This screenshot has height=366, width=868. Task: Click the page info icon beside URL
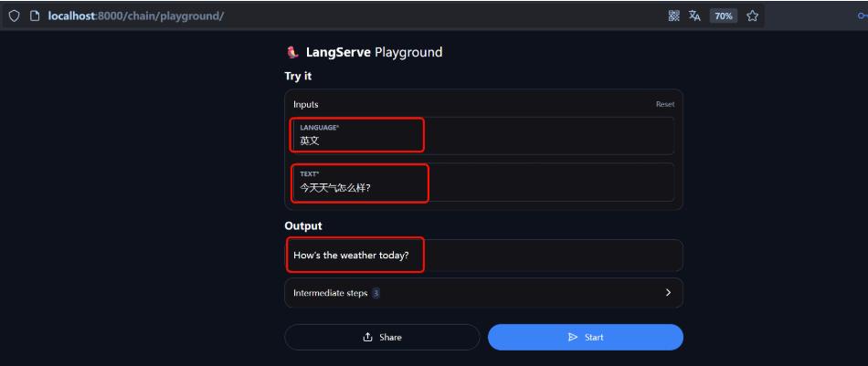point(35,16)
